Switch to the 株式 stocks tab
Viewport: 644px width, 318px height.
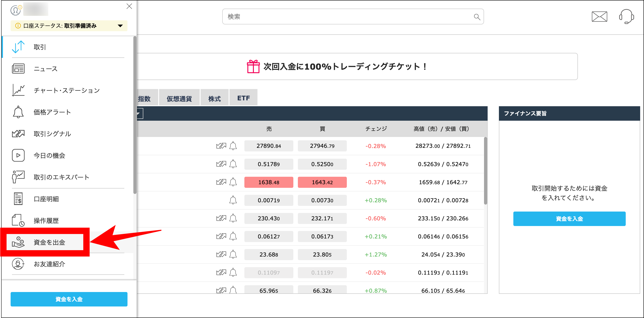[214, 98]
